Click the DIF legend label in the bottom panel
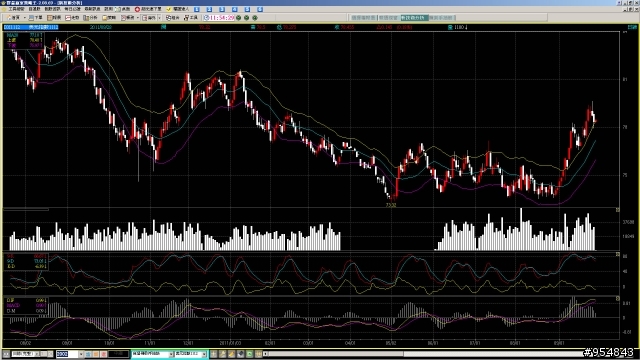Viewport: 640px width, 360px height. (10, 300)
